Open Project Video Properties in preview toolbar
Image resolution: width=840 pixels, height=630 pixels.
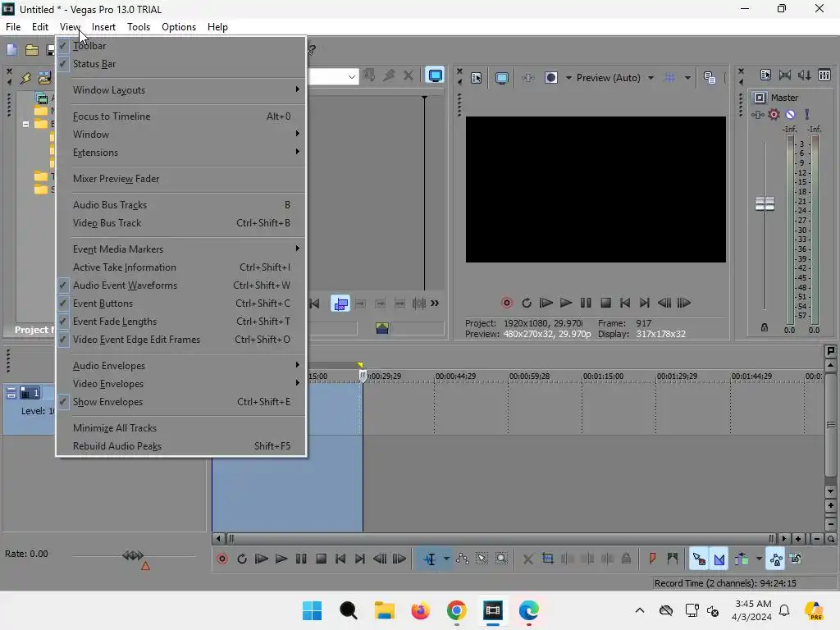click(x=477, y=78)
